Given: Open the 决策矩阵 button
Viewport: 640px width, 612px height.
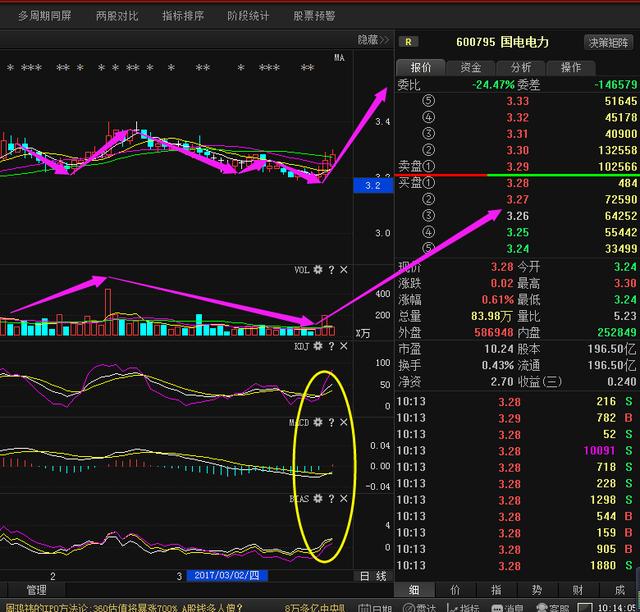Looking at the screenshot, I should [608, 42].
